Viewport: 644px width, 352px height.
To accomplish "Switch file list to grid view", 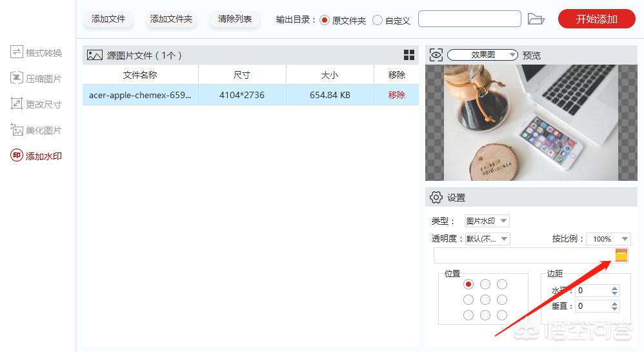I will [x=408, y=55].
